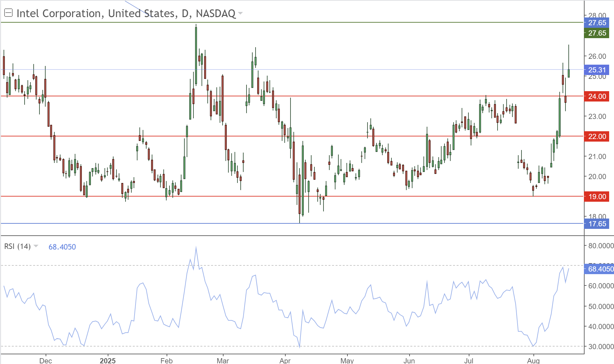Screen dimensions: 614x364
Task: Select the blue 27.65 price label
Action: pos(597,23)
